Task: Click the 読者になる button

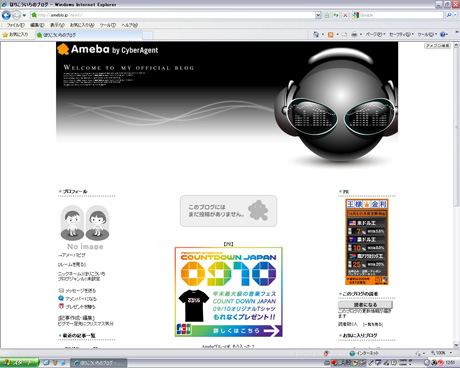Action: [x=365, y=305]
